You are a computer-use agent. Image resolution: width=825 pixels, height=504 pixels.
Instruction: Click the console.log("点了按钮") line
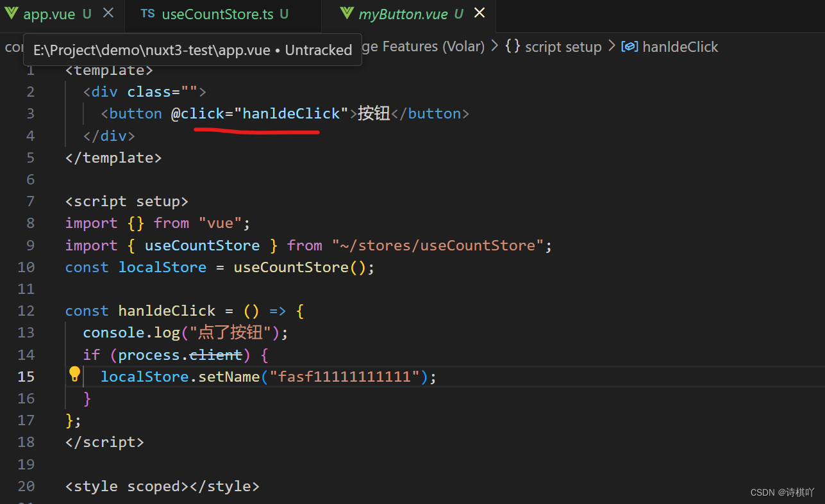tap(186, 332)
